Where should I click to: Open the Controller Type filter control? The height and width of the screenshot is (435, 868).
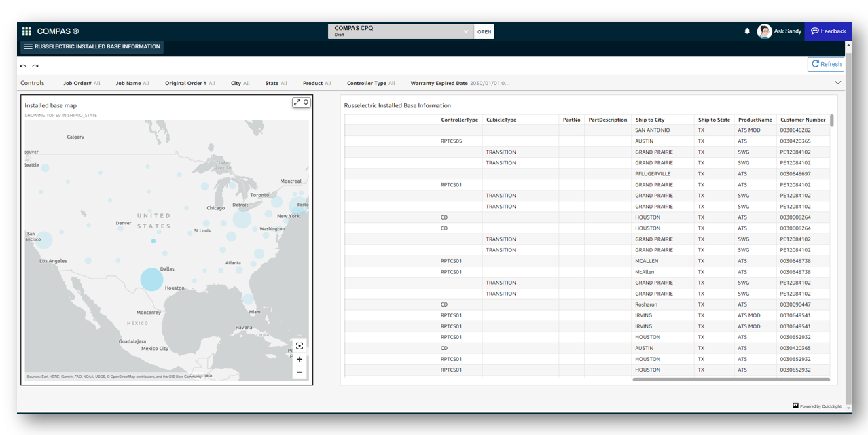(370, 83)
